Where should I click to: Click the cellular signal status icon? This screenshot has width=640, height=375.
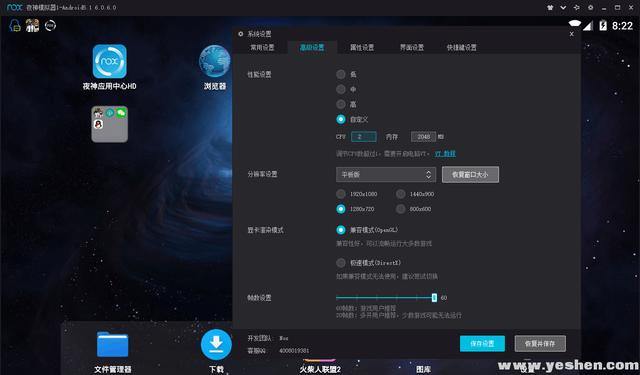point(588,26)
